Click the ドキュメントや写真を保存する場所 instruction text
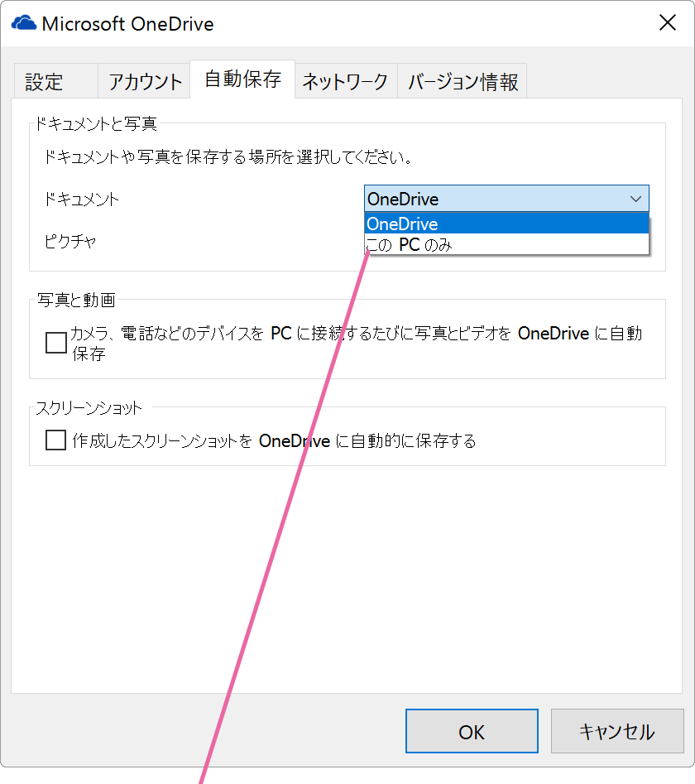This screenshot has width=695, height=784. pyautogui.click(x=228, y=157)
